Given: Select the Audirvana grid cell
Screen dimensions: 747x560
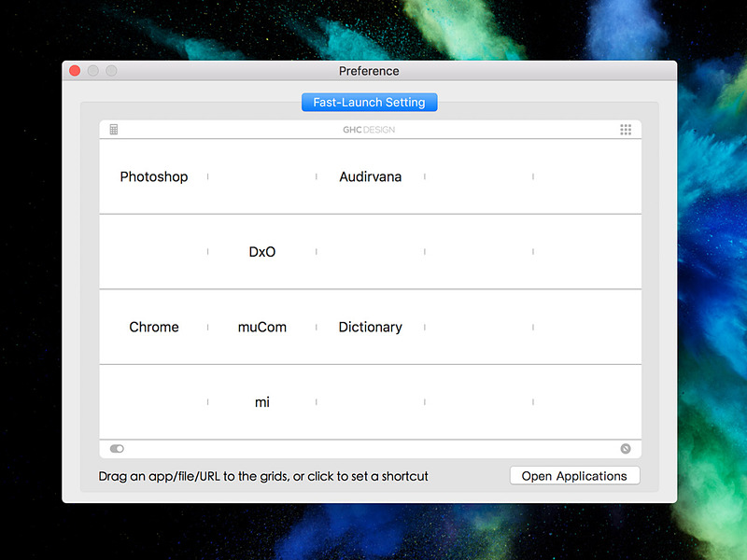Looking at the screenshot, I should click(370, 176).
